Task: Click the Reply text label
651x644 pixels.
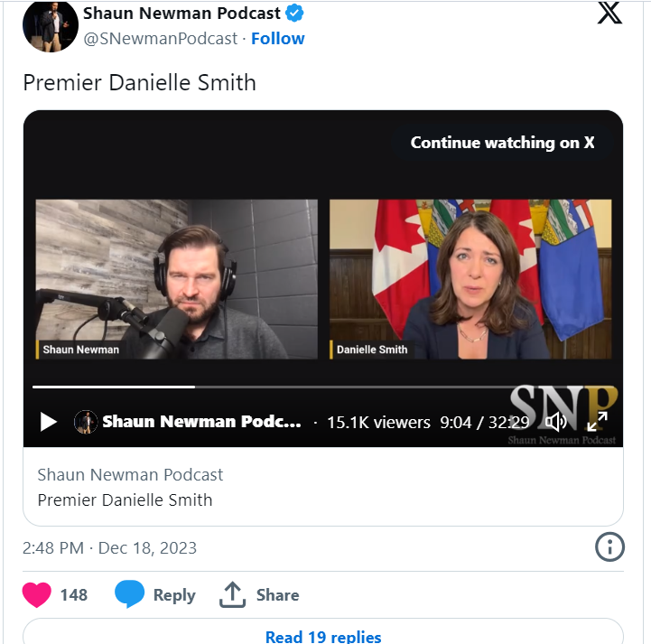Action: [x=174, y=595]
